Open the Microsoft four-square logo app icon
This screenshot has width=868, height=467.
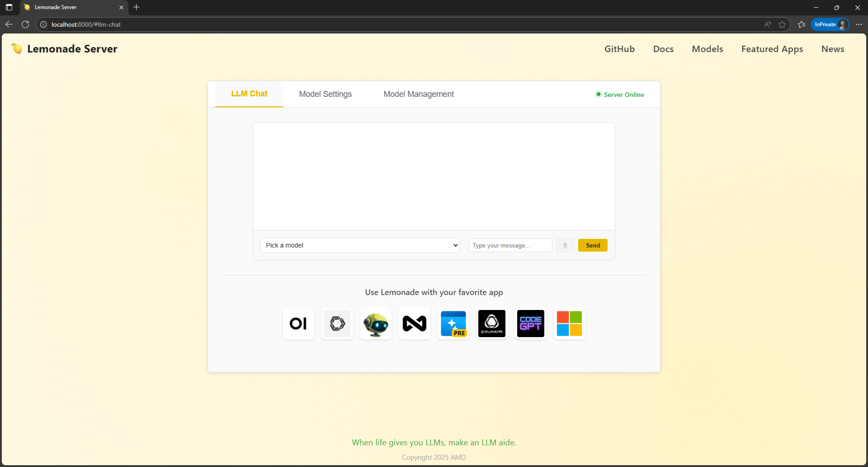(569, 324)
